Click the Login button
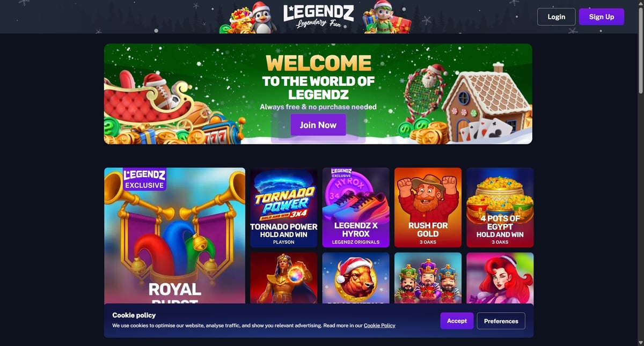This screenshot has height=346, width=644. (x=556, y=17)
